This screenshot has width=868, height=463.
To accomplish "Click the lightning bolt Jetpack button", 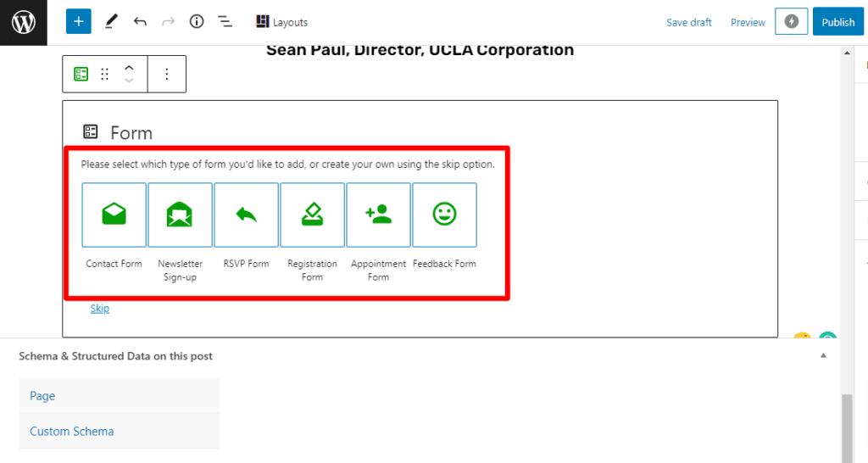I will tap(791, 21).
